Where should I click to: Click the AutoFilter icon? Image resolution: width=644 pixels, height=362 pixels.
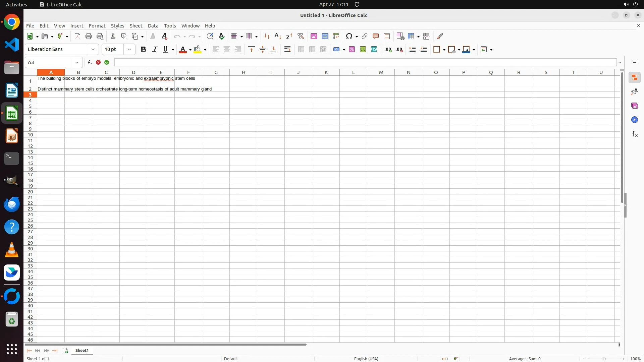click(301, 36)
